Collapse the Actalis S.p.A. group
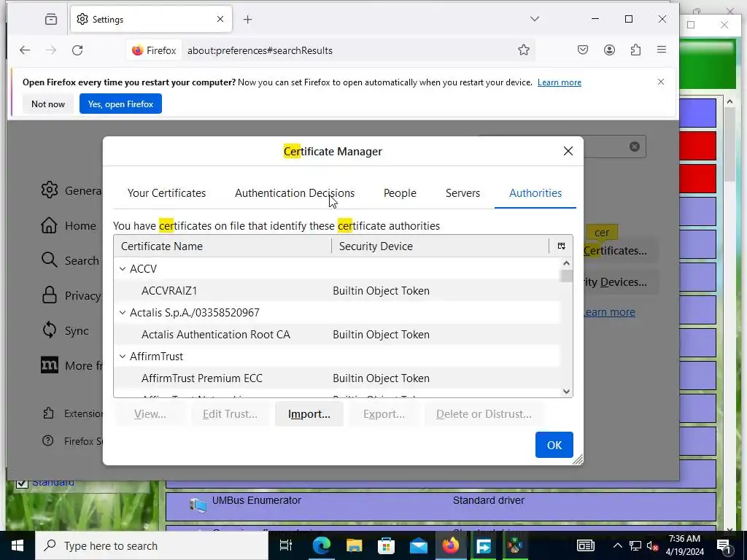Viewport: 747px width, 560px height. pos(123,313)
